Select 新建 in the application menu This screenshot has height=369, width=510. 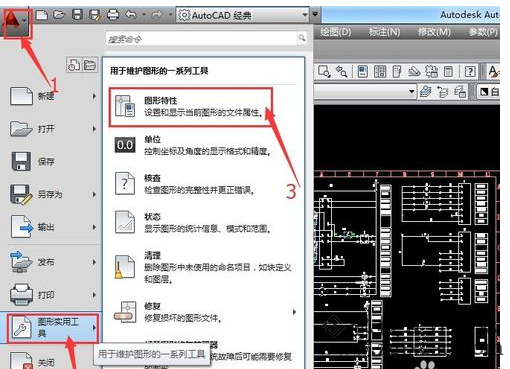click(53, 96)
